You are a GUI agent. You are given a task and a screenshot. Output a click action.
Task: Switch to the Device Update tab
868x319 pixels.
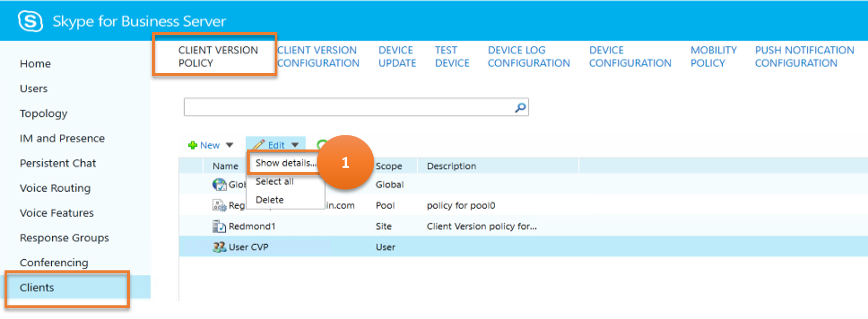397,56
